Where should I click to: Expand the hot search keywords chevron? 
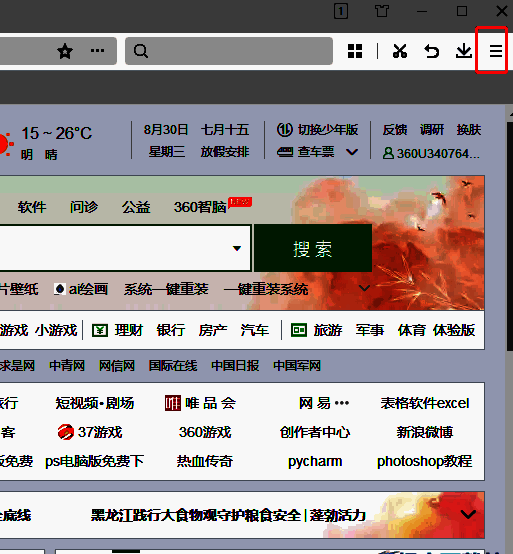pos(364,288)
